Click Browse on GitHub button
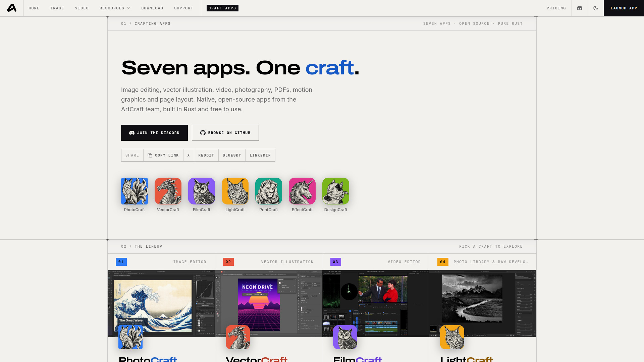Viewport: 644px width, 362px height. (225, 133)
